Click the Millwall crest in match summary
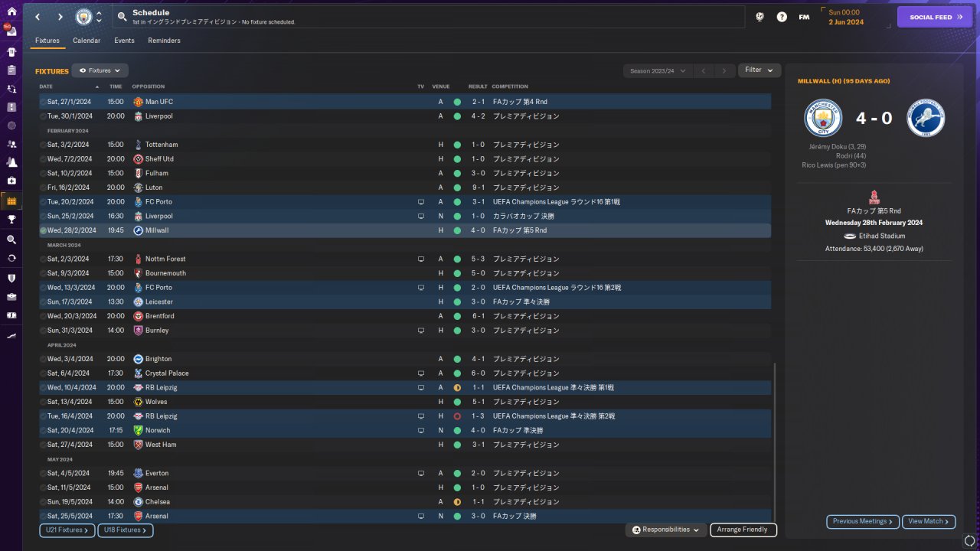Screen dimensions: 980x551 click(x=926, y=118)
